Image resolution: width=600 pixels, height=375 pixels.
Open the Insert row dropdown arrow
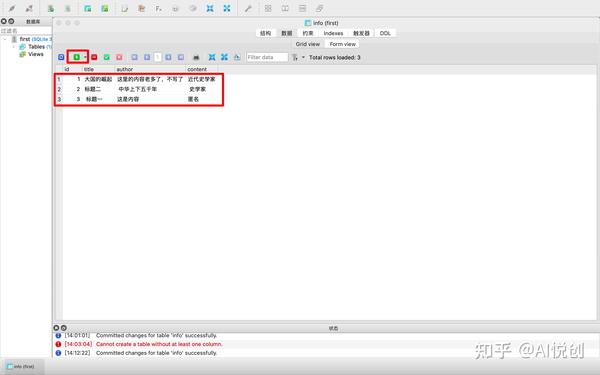85,57
